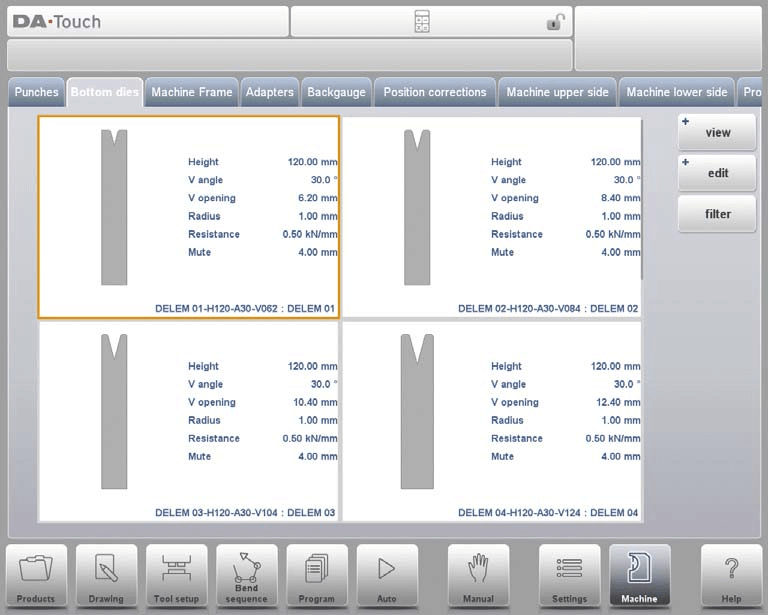Open the Machine Frame tab

192,92
